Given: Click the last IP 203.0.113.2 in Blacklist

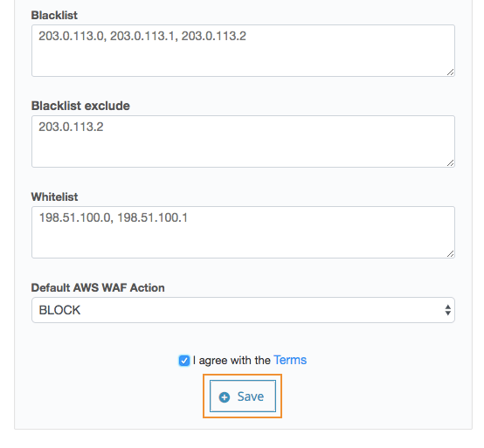Looking at the screenshot, I should (x=213, y=36).
